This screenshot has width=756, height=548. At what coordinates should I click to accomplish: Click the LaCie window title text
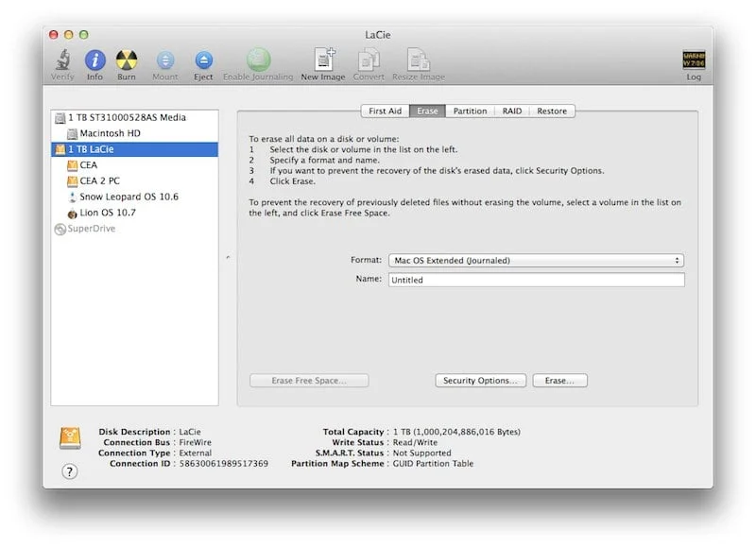click(377, 35)
